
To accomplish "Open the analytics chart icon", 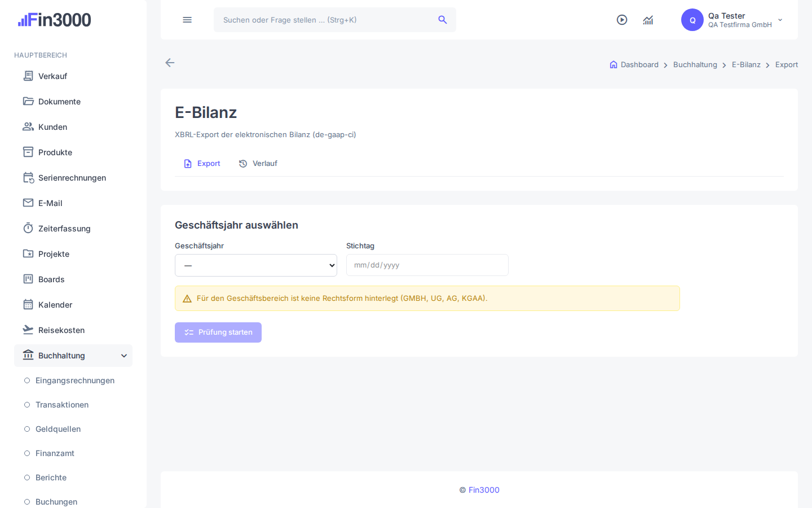I will [648, 20].
